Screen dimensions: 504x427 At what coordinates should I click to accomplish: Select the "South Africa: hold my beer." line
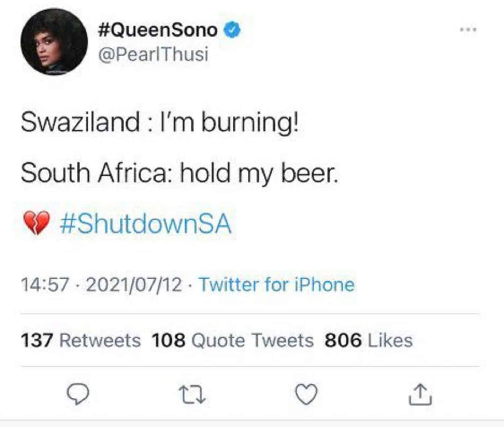coord(179,173)
